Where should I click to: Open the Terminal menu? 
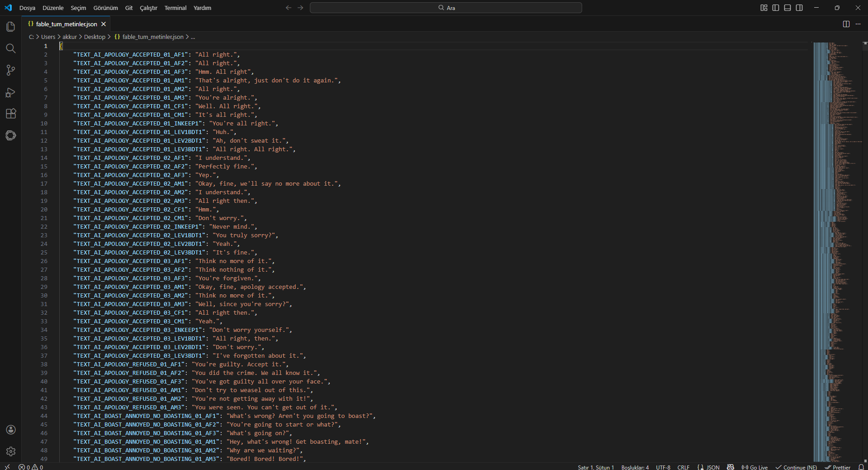point(175,8)
